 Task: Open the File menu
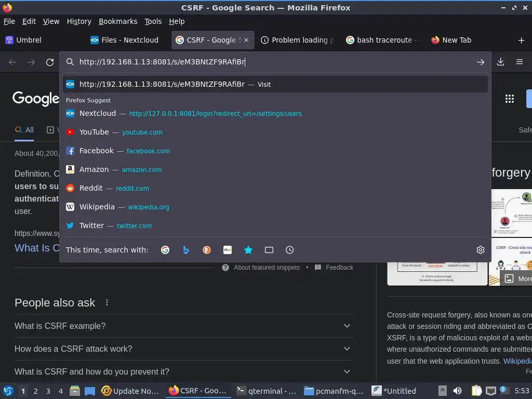tap(9, 21)
